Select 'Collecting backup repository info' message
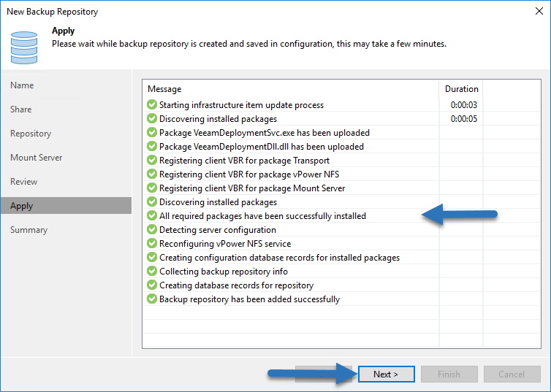This screenshot has height=392, width=551. click(x=224, y=272)
